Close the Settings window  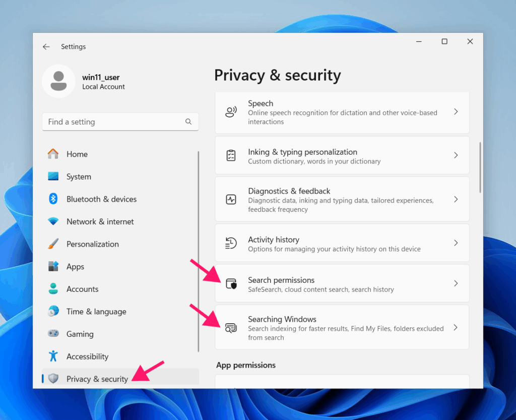coord(470,41)
